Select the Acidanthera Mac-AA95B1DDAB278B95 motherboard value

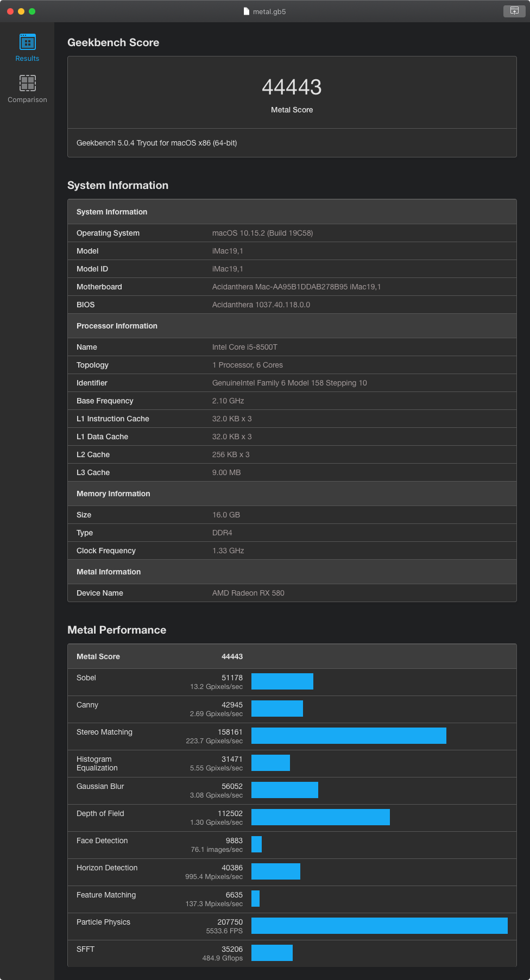coord(296,287)
